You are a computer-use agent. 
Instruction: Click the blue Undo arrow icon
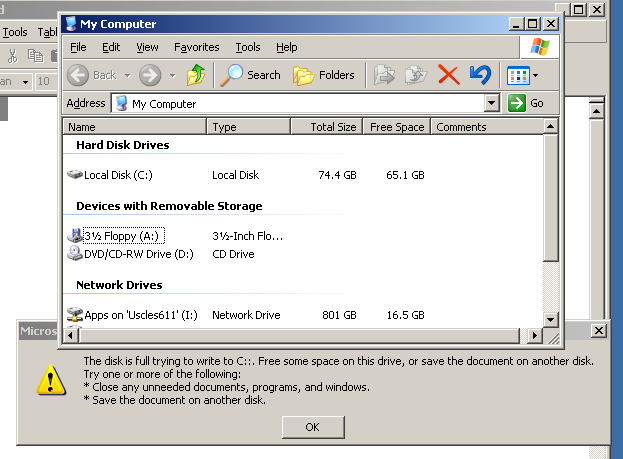point(480,75)
